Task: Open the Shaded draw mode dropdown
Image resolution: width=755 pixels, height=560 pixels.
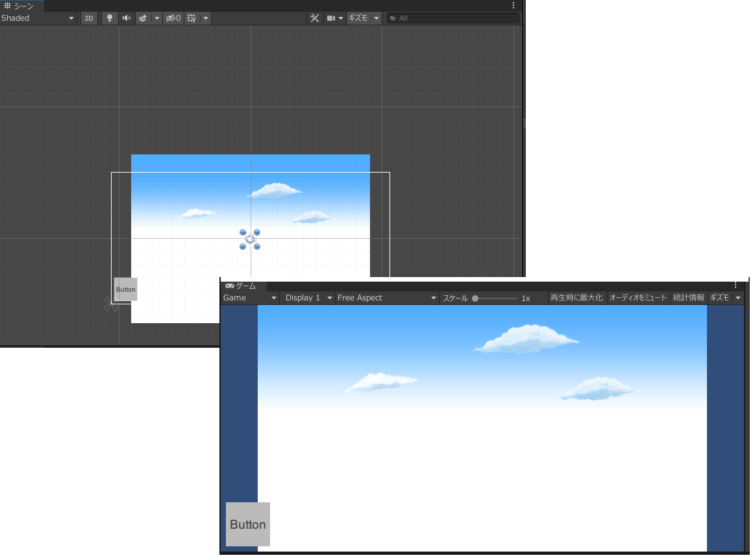Action: (x=38, y=18)
